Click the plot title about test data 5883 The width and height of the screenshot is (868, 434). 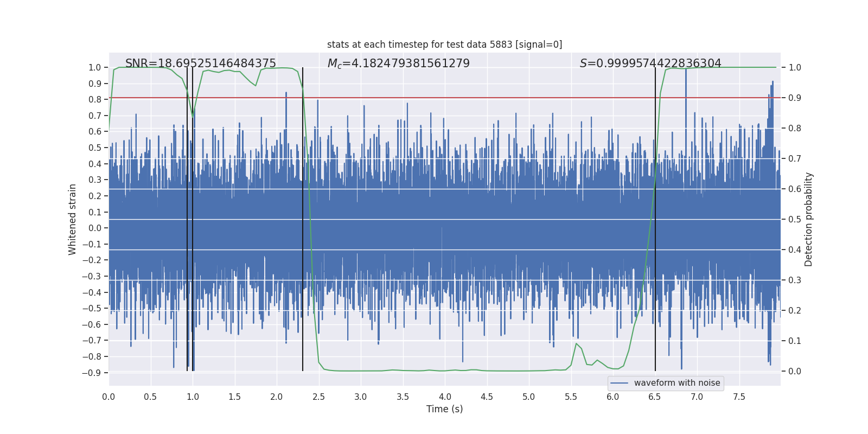click(444, 44)
